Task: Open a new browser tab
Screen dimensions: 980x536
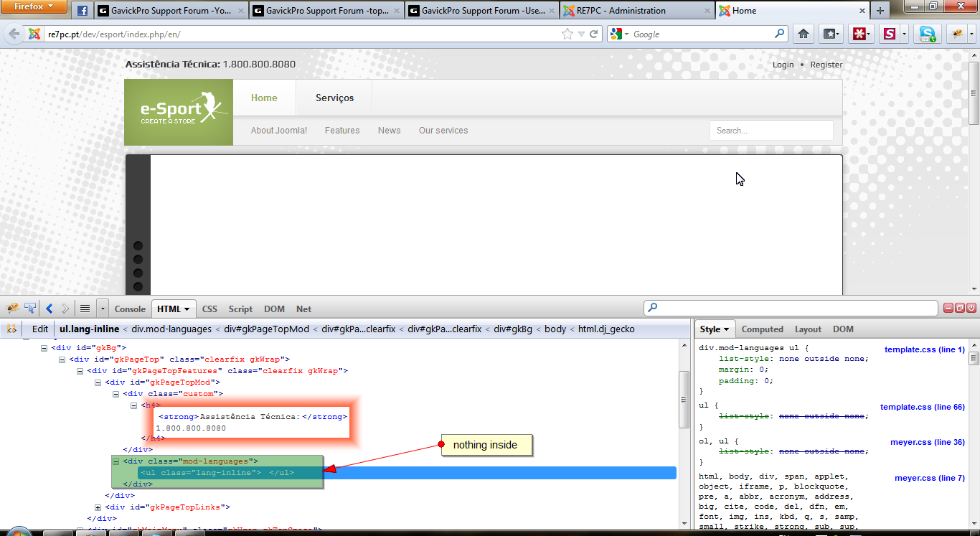Action: click(880, 11)
